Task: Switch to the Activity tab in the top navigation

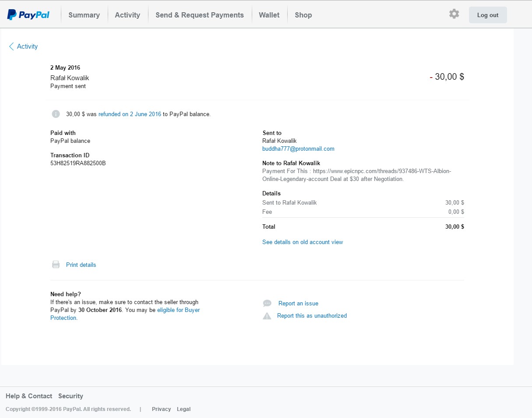Action: point(127,15)
